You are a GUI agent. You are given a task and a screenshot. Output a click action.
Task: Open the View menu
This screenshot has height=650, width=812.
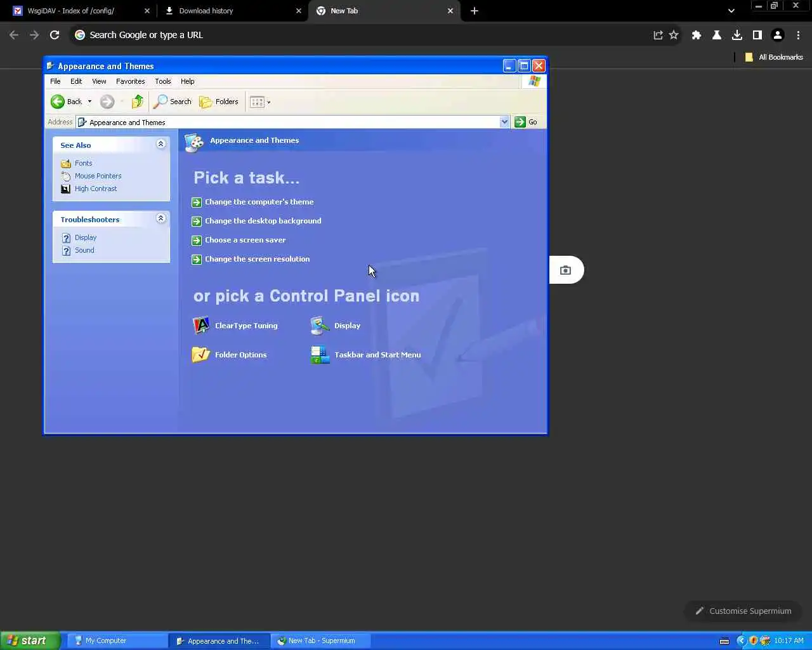99,81
